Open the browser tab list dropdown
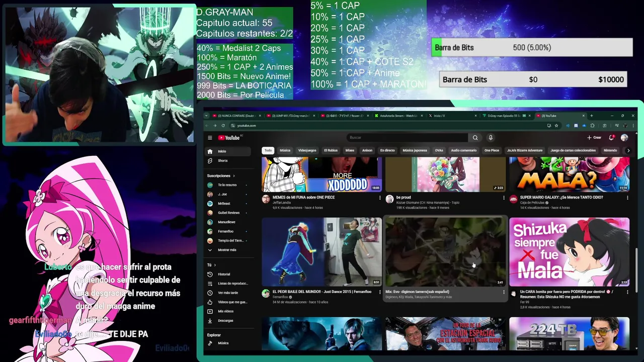The image size is (644, 362). [206, 116]
